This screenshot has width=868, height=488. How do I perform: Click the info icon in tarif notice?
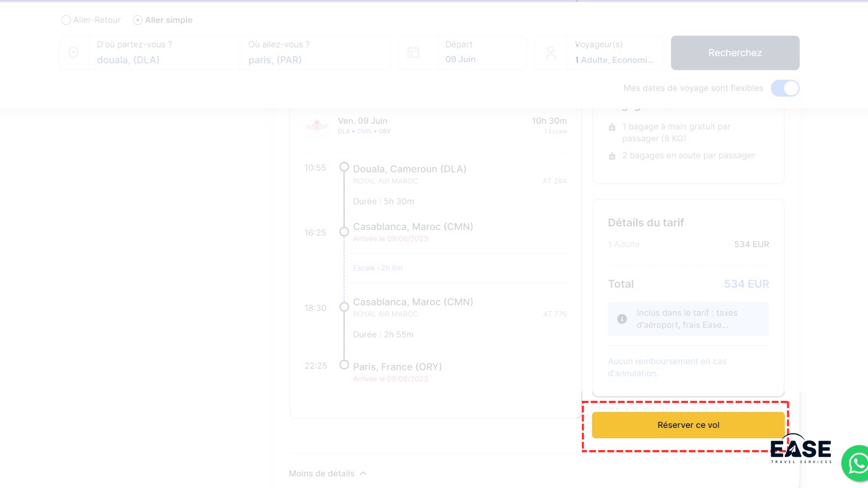(622, 319)
